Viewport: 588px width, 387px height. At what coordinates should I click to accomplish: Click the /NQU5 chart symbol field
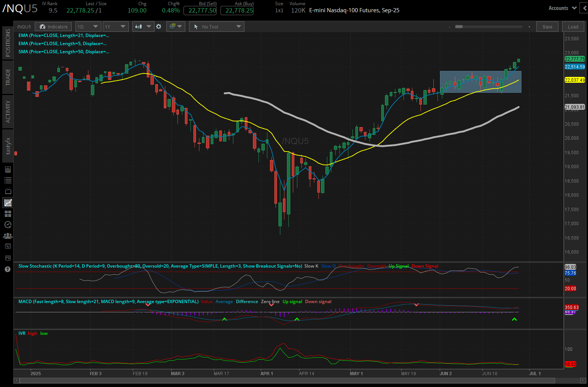(x=24, y=27)
